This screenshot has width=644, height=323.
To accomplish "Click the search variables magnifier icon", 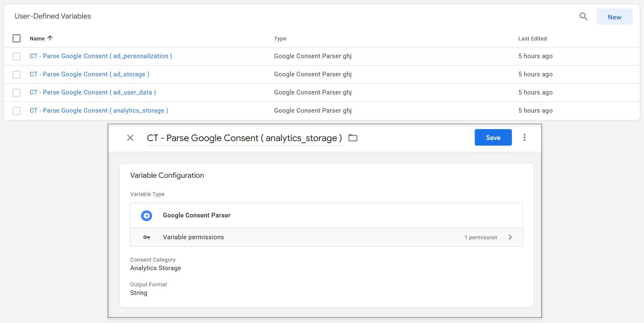I will pos(583,17).
